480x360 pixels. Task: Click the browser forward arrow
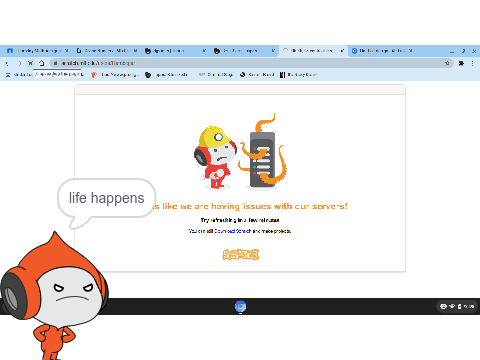(19, 63)
